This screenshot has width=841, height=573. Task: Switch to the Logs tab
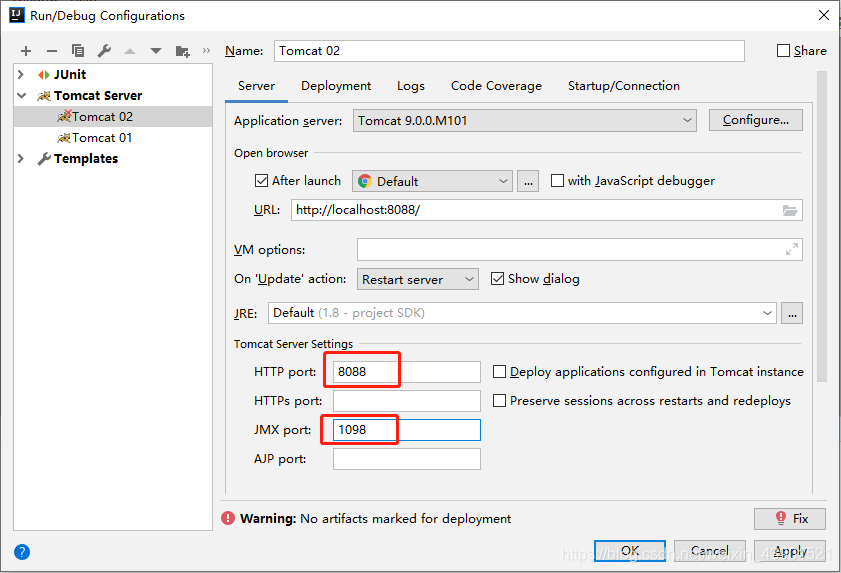[x=411, y=86]
